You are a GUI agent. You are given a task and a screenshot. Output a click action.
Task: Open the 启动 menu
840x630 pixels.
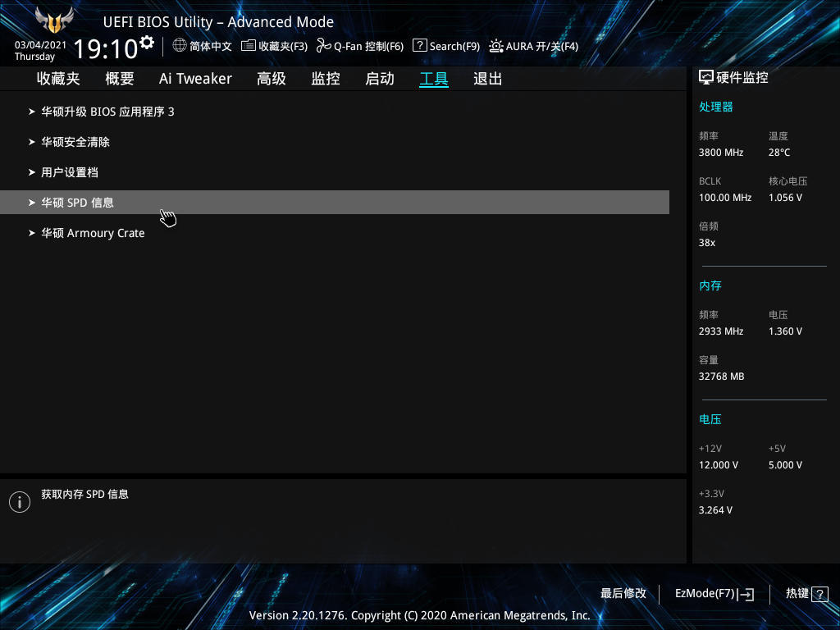tap(379, 78)
